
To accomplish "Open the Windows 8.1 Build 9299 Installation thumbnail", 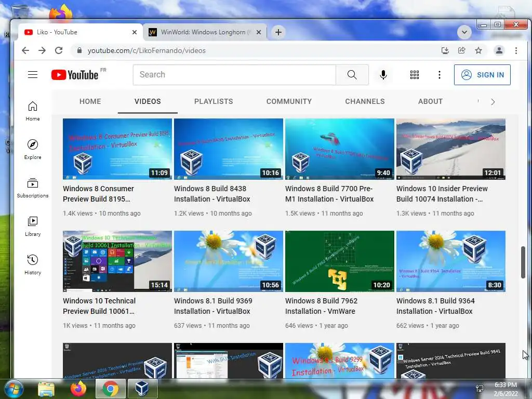I will coord(340,361).
